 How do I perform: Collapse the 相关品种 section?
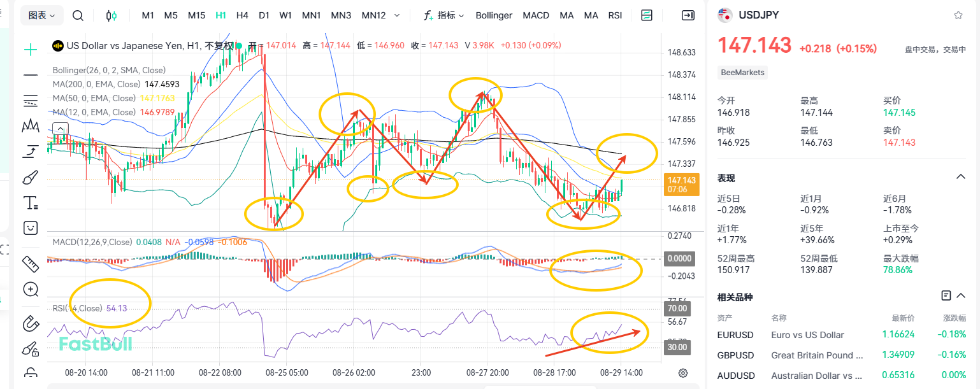pyautogui.click(x=961, y=296)
